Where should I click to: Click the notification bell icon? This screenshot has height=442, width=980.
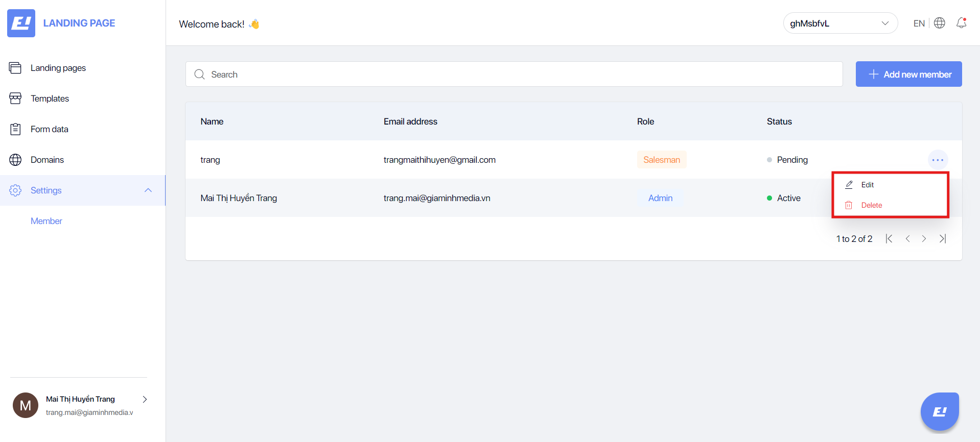961,23
